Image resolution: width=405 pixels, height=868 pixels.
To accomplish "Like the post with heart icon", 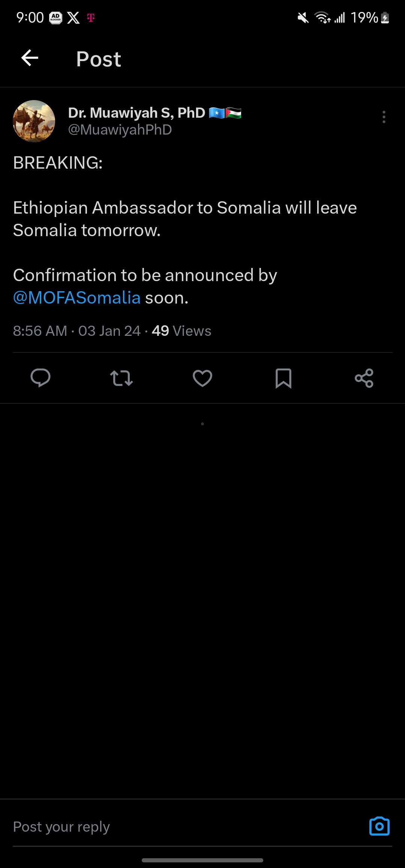I will point(202,378).
